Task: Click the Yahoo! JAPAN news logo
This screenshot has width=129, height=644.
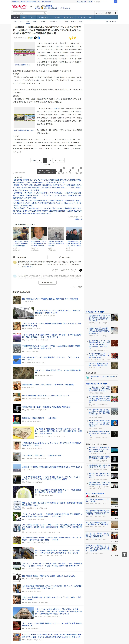Action: click(23, 7)
